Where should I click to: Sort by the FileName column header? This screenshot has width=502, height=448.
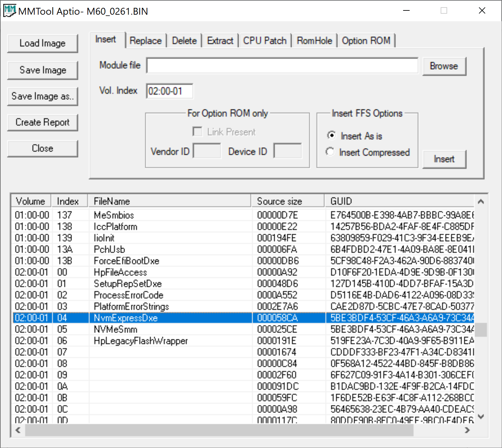[169, 201]
